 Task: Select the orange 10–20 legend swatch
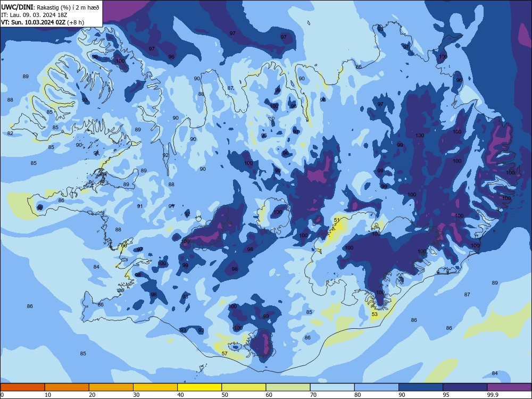pos(67,387)
